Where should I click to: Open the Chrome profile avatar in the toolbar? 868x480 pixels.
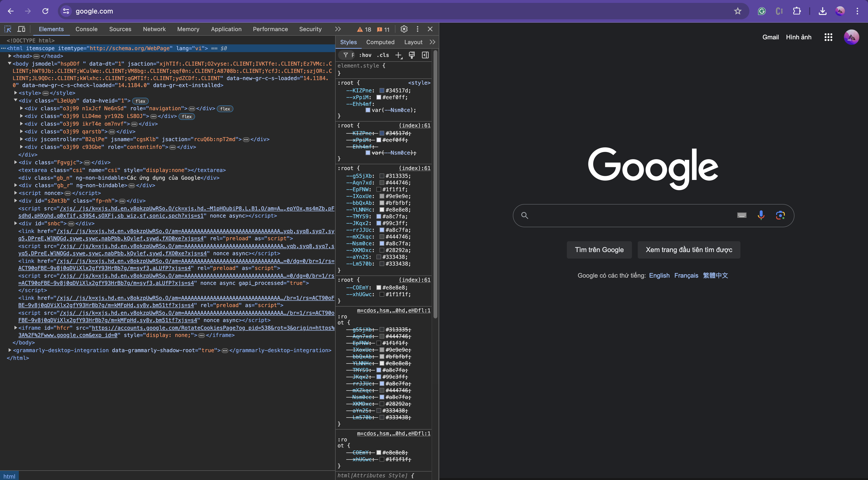pos(840,11)
